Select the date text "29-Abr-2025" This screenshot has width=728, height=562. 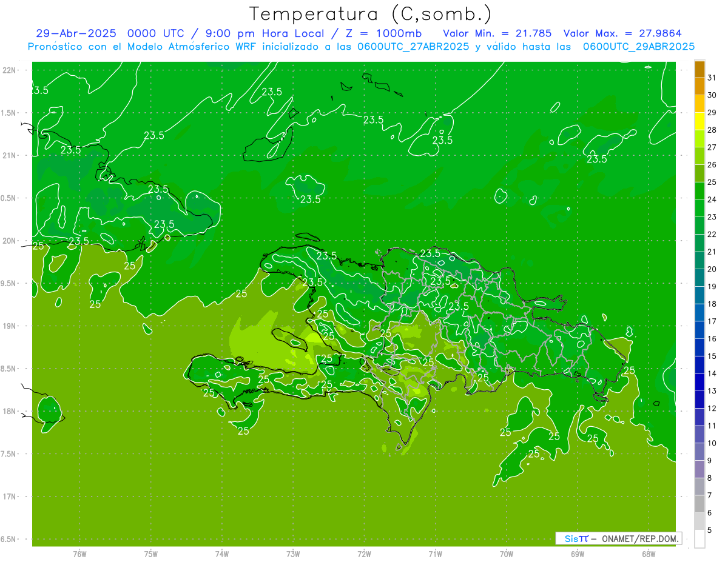pos(76,33)
